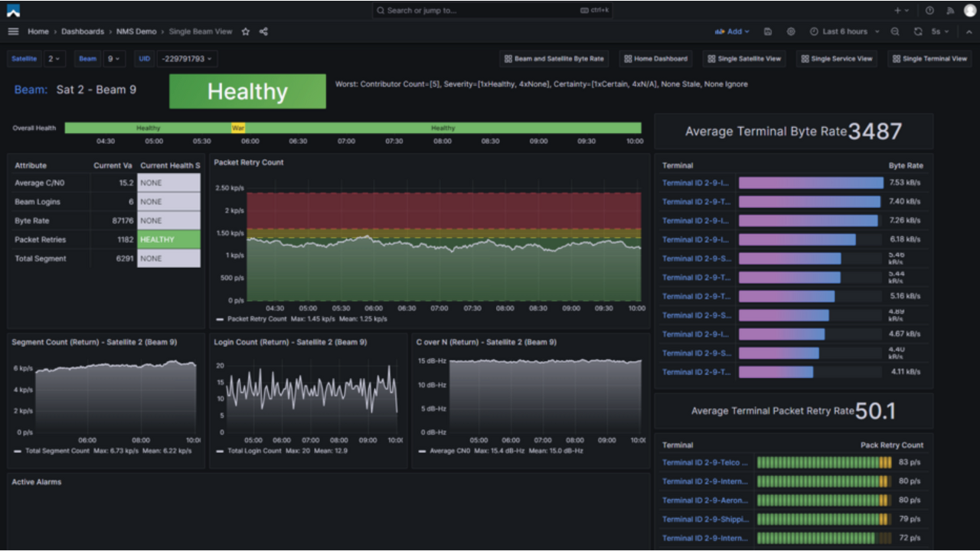Go to NMS Demo in the breadcrumb
Viewport: 980px width, 551px height.
pos(136,31)
